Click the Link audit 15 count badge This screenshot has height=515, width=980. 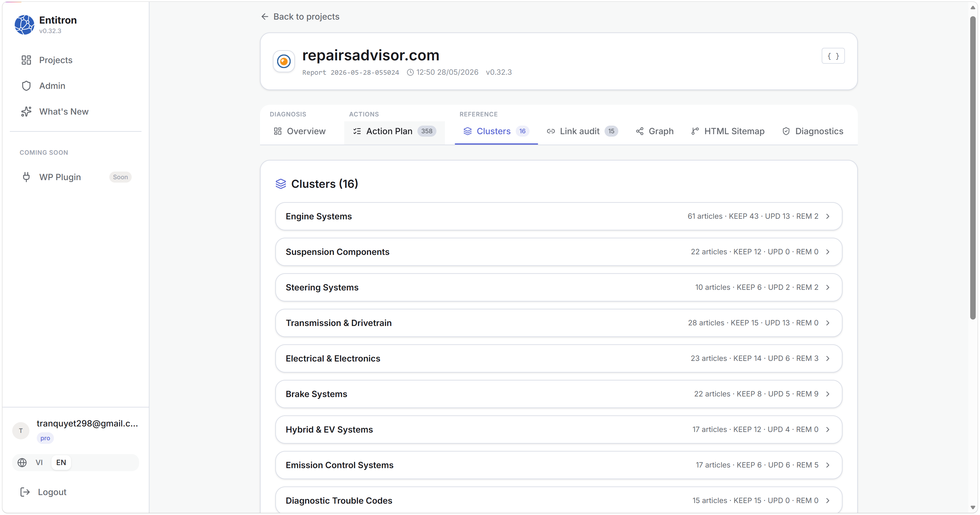coord(611,131)
